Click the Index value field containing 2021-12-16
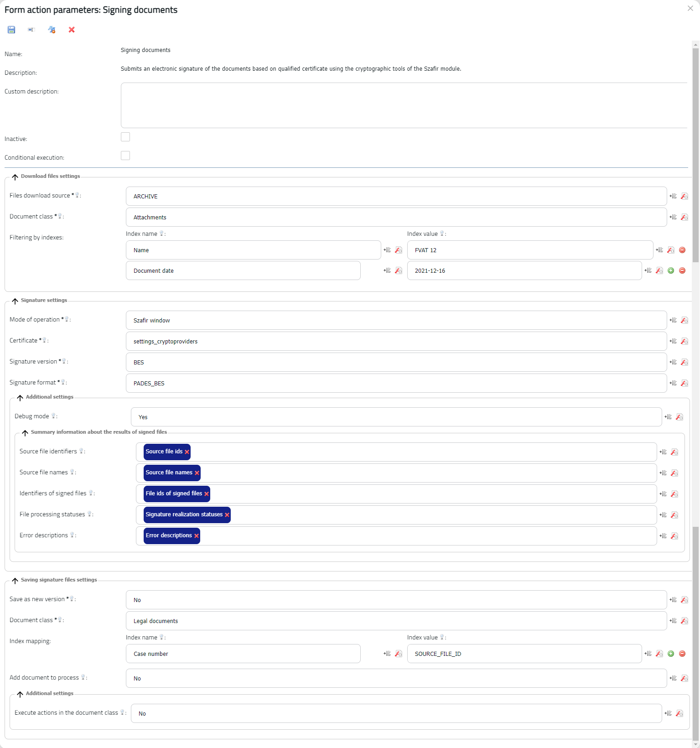 pos(524,270)
